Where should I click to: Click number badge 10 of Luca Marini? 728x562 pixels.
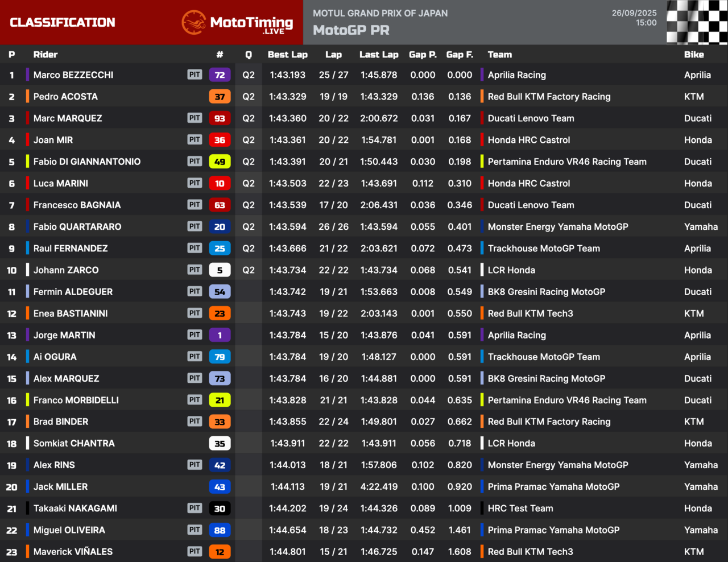click(x=220, y=183)
